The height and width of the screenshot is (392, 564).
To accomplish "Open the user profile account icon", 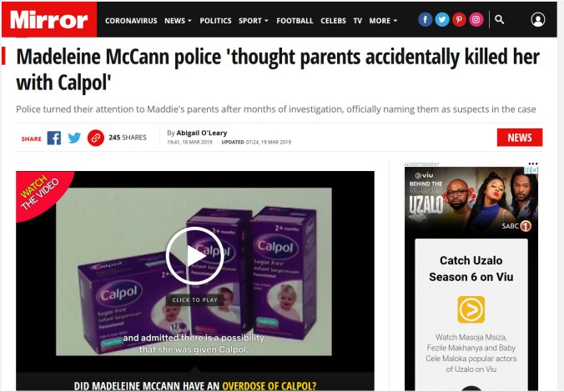I will point(538,19).
